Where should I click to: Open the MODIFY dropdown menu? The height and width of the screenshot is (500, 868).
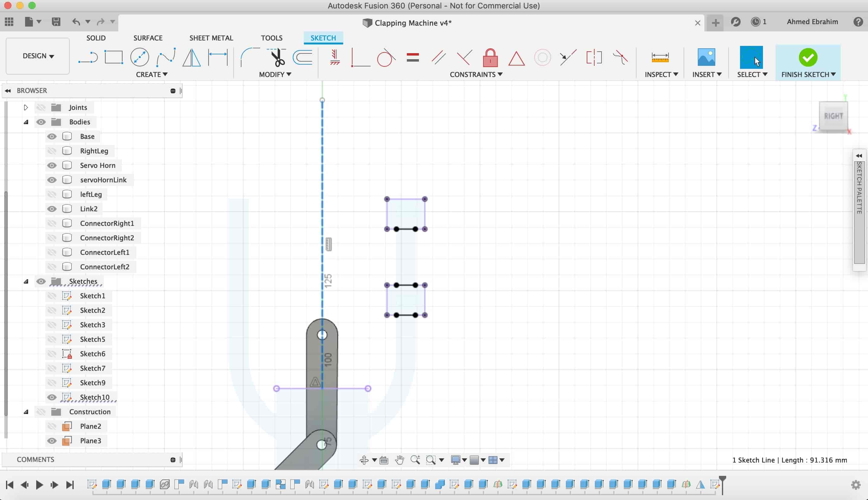point(275,74)
